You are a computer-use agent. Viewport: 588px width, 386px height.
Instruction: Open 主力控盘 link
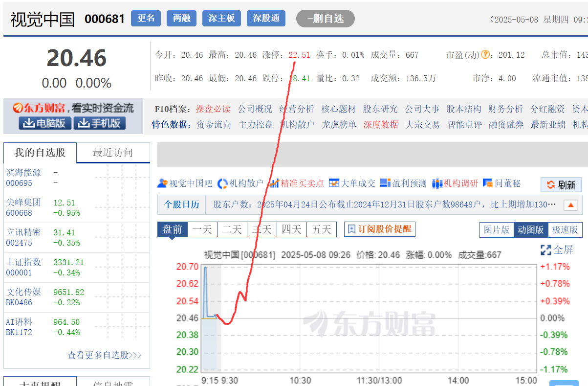pyautogui.click(x=256, y=125)
